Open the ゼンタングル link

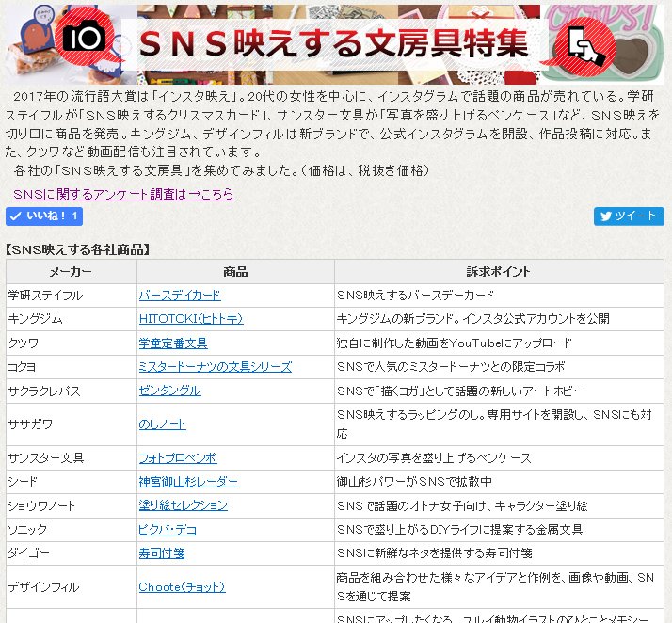pyautogui.click(x=169, y=391)
